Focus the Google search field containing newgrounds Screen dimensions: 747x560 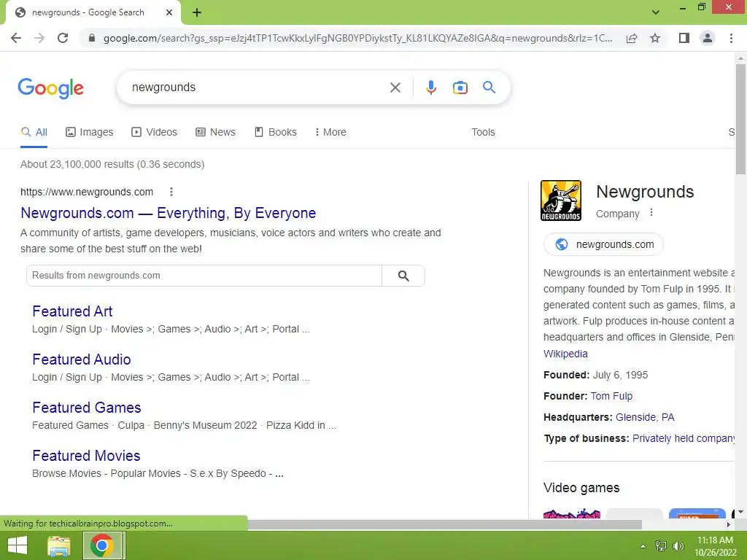tap(258, 87)
